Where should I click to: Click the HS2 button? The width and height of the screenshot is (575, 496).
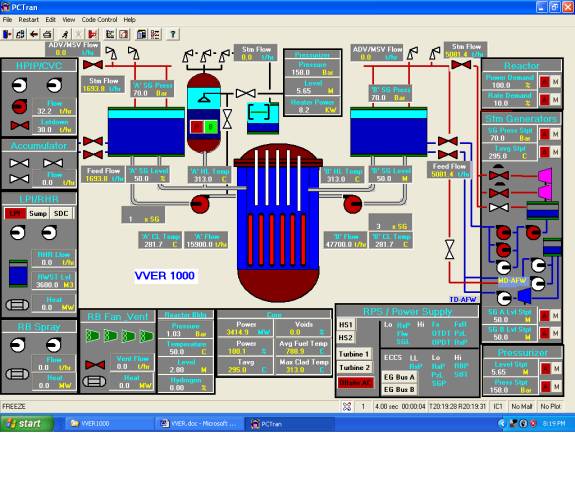click(x=346, y=337)
